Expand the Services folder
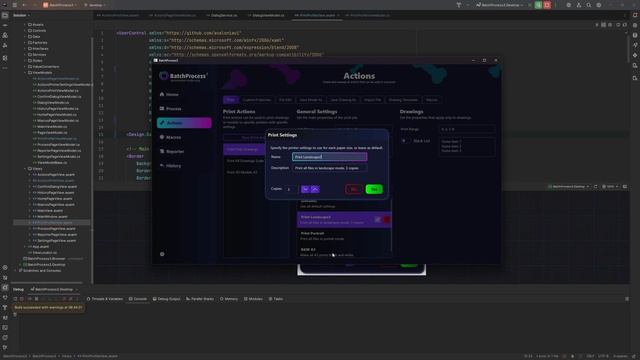 click(x=24, y=54)
